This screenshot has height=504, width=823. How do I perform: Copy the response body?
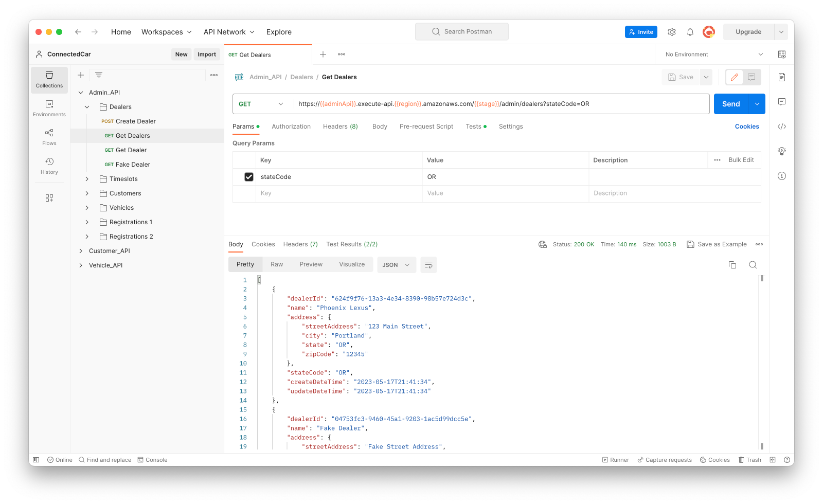coord(732,265)
